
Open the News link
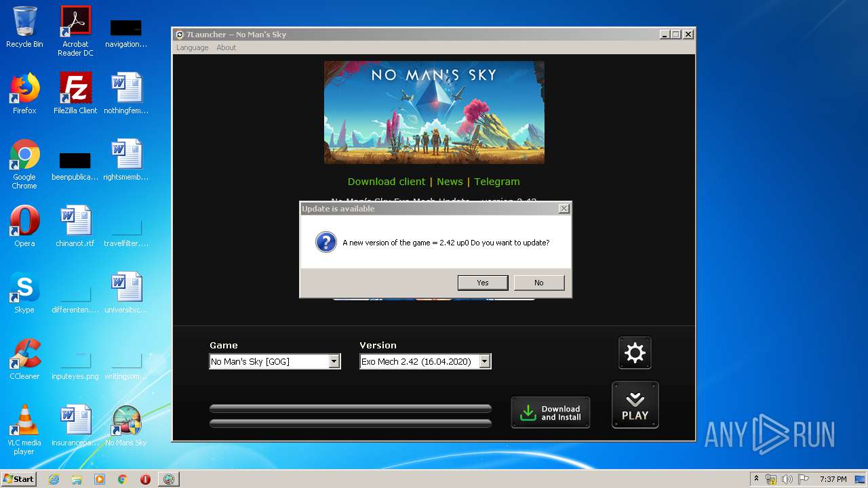click(x=450, y=182)
